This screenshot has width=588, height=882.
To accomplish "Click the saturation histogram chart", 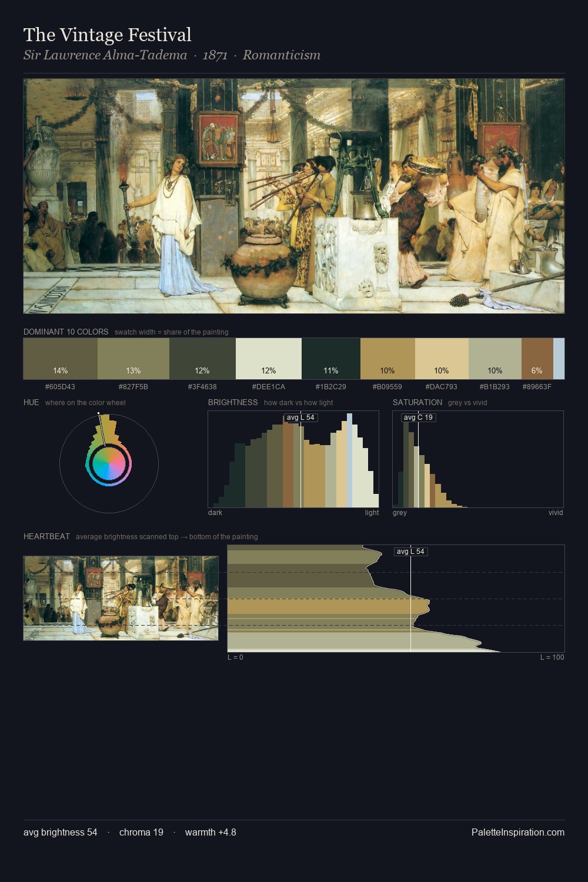I will pyautogui.click(x=478, y=459).
